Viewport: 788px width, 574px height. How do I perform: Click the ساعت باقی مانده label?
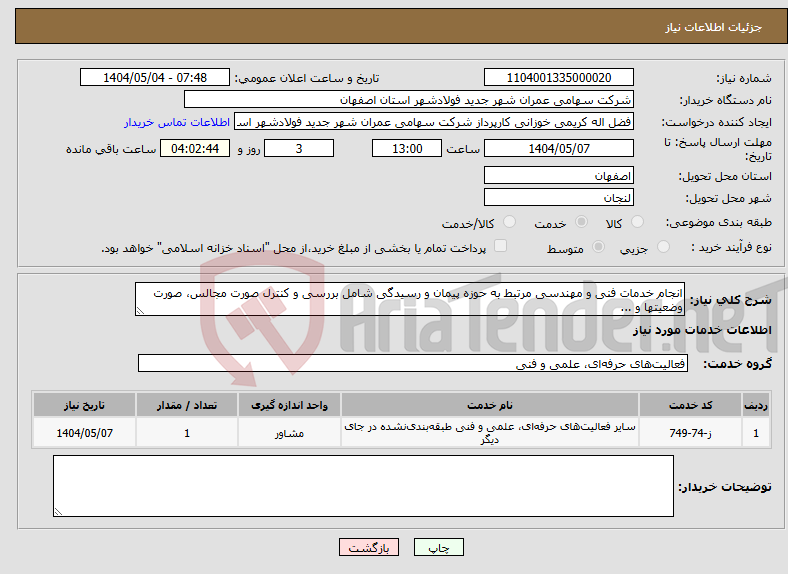111,149
